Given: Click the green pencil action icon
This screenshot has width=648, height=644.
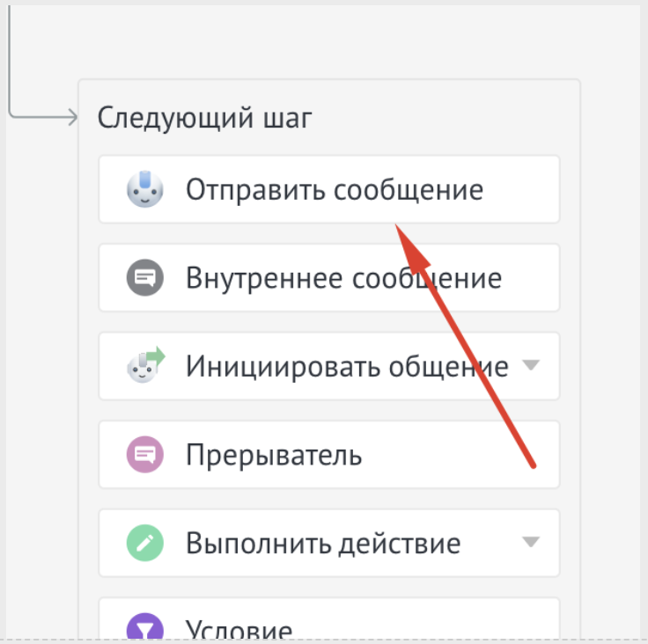Looking at the screenshot, I should 143,543.
